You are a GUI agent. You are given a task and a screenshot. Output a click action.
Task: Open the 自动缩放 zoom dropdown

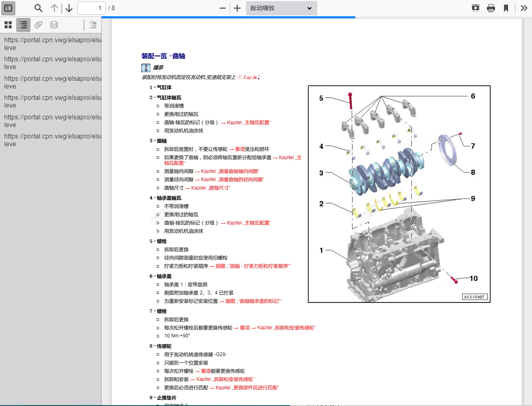pos(281,8)
